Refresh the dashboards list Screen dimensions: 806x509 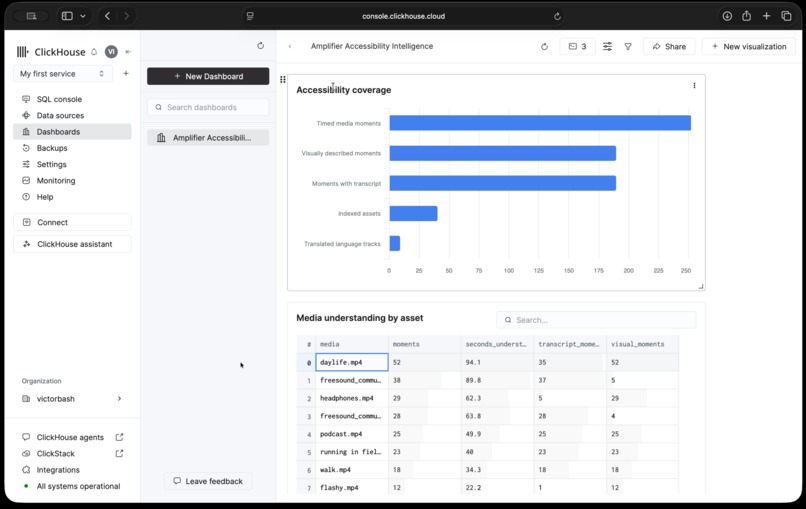click(x=261, y=46)
